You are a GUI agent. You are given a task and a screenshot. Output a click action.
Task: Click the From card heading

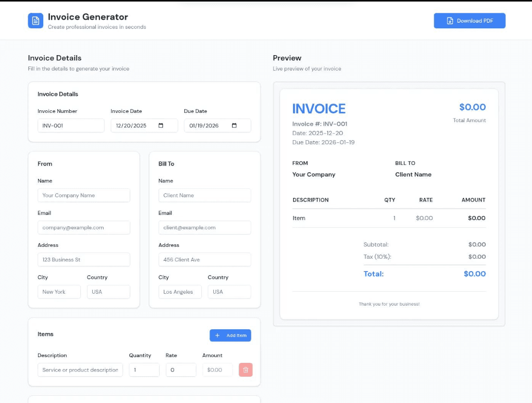coord(45,164)
